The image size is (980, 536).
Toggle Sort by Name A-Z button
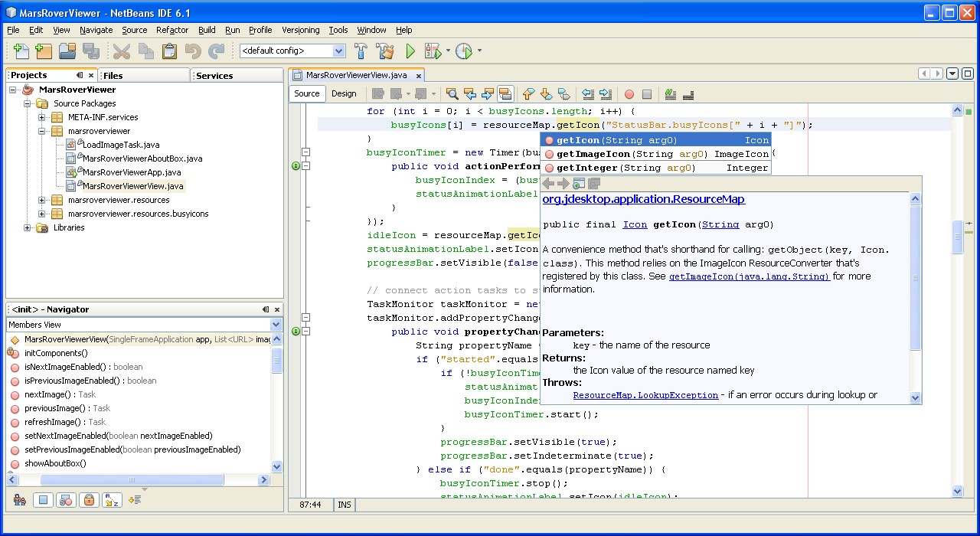(113, 500)
